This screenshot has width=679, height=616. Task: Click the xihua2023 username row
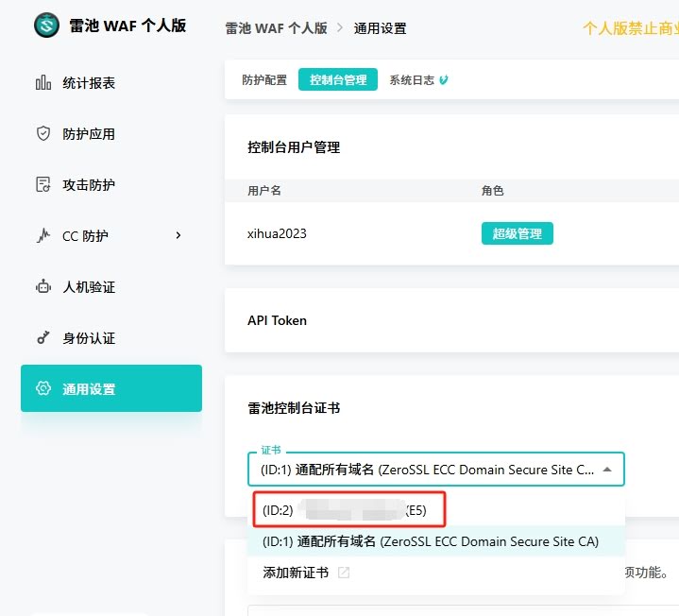[277, 233]
